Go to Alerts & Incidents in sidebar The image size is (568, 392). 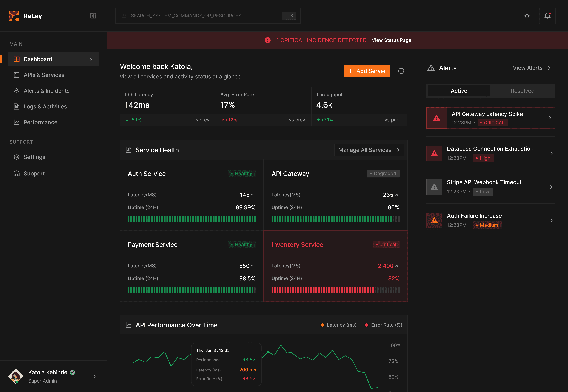pyautogui.click(x=46, y=91)
